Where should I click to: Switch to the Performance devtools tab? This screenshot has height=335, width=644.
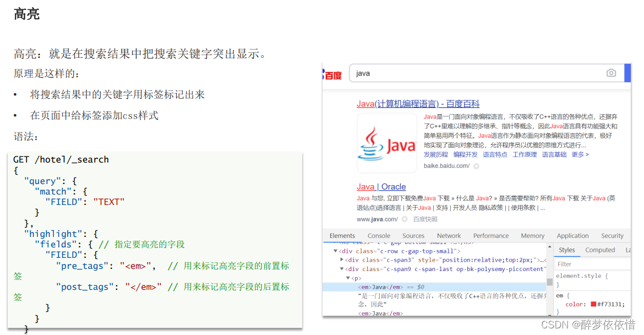click(x=491, y=235)
